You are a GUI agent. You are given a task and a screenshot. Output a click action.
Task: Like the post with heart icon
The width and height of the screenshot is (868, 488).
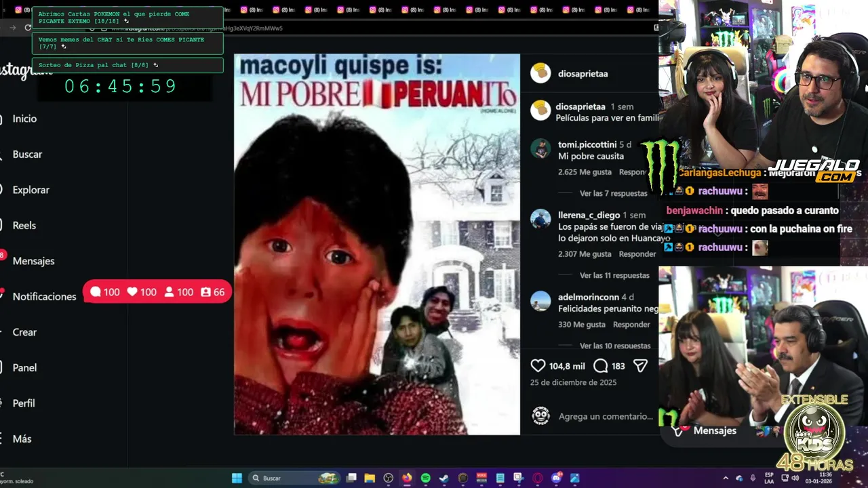(x=538, y=366)
